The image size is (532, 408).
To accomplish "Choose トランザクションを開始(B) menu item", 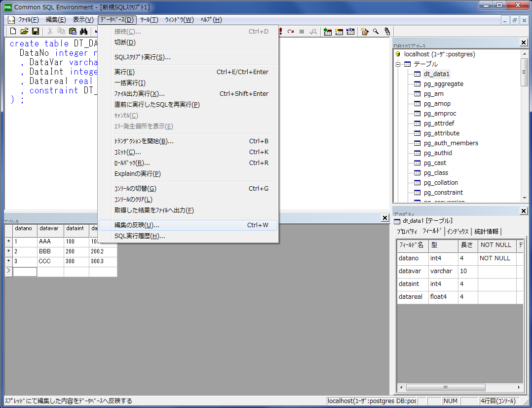I will pyautogui.click(x=189, y=141).
